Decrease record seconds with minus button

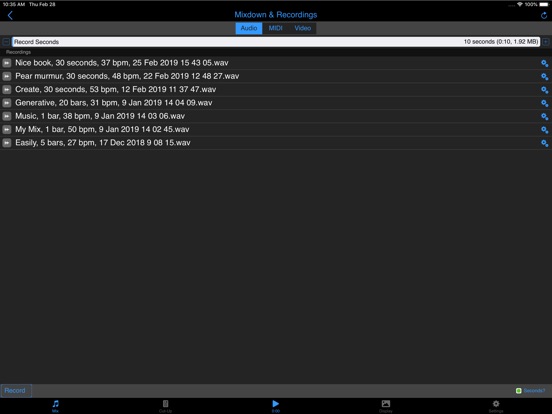pos(6,42)
